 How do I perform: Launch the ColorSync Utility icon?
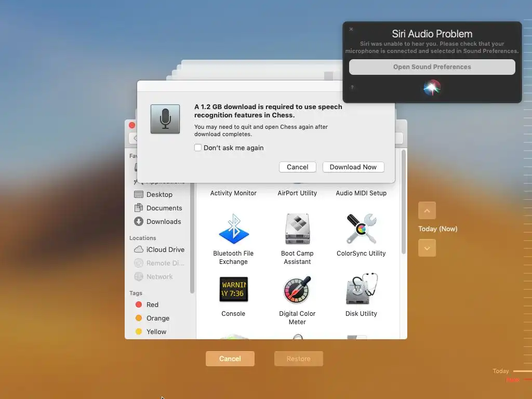361,229
